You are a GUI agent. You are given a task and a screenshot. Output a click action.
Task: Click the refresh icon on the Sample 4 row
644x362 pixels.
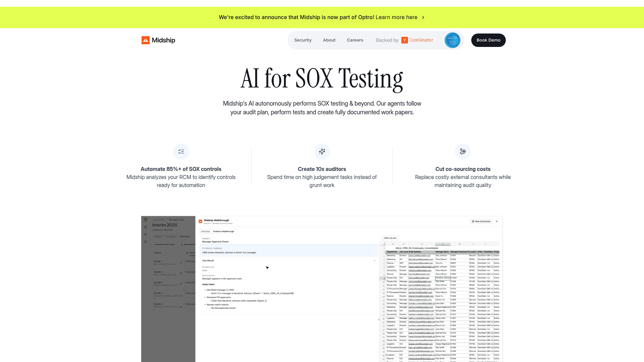(181, 296)
